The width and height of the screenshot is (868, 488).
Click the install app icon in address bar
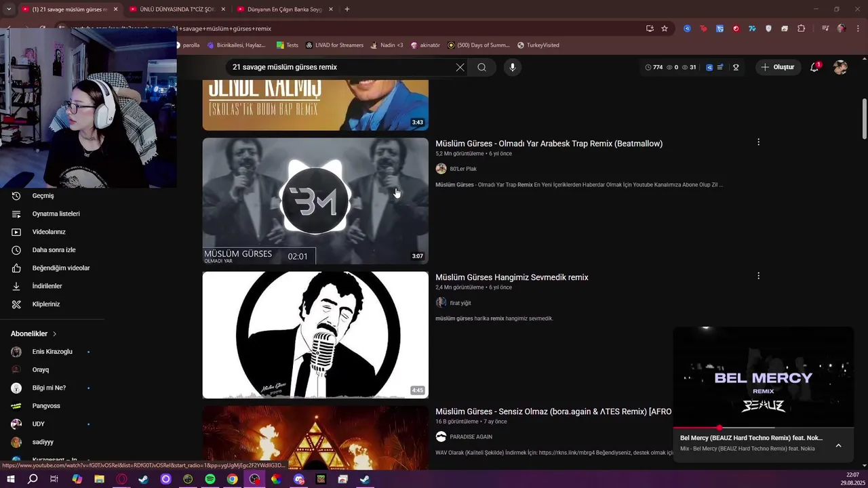tap(650, 28)
